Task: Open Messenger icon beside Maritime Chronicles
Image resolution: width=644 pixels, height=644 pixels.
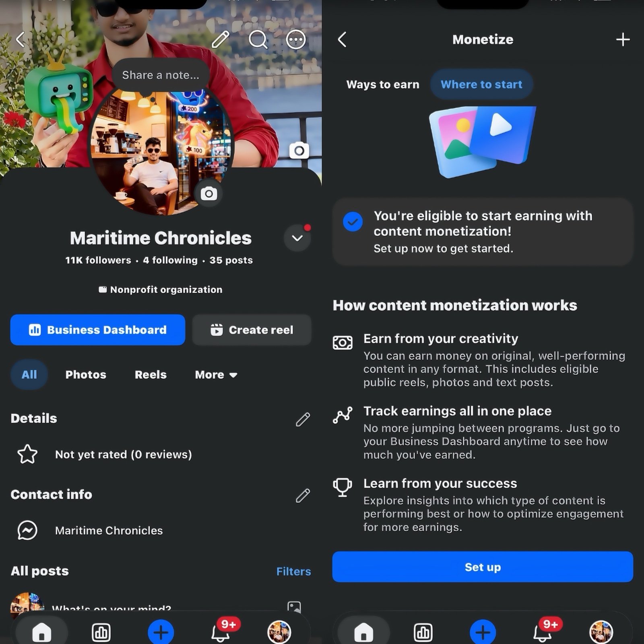Action: click(x=27, y=530)
